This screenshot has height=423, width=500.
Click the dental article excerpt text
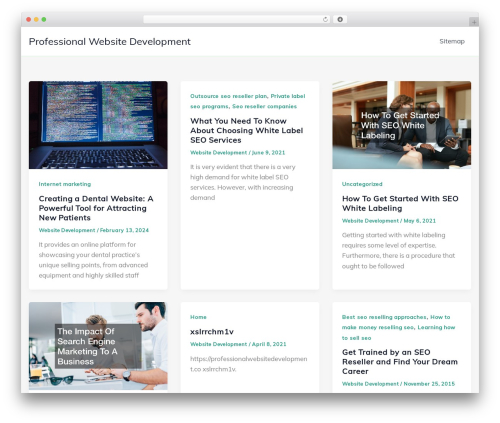coord(93,260)
